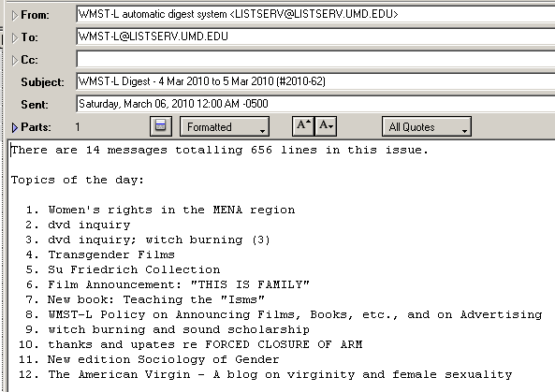Click the Parts count value '1'
The width and height of the screenshot is (555, 392).
click(78, 127)
